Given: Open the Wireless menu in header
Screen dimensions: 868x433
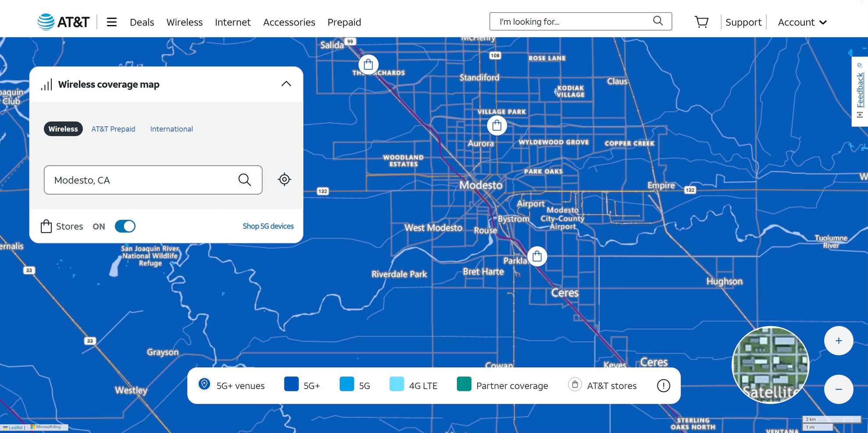Looking at the screenshot, I should pyautogui.click(x=184, y=22).
